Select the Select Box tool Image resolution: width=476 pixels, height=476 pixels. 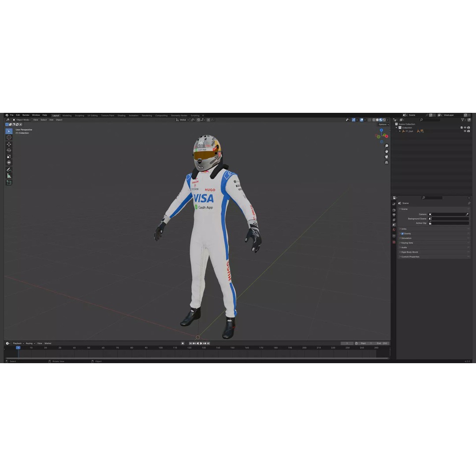[x=9, y=131]
